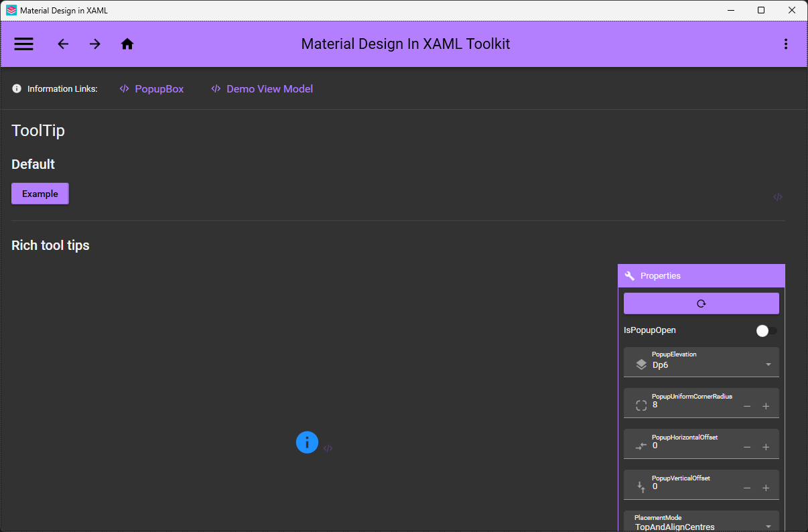
Task: Increase PopupVerticalOffset with the plus button
Action: coord(766,488)
